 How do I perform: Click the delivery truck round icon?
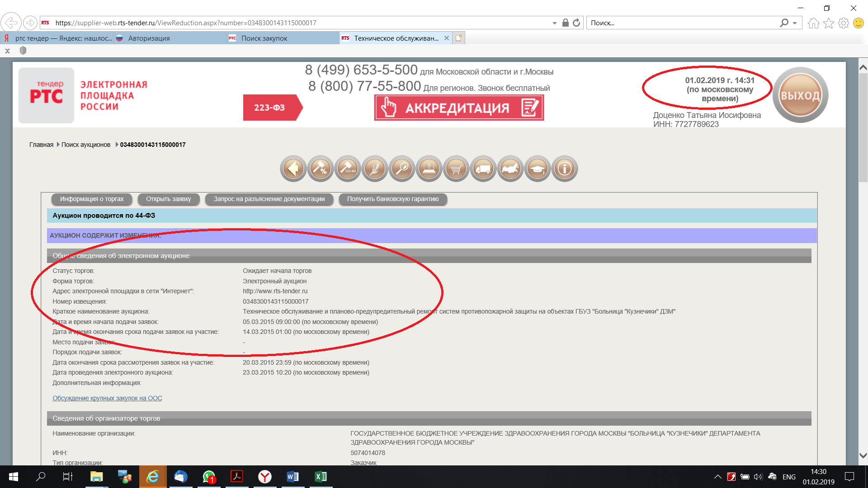483,169
